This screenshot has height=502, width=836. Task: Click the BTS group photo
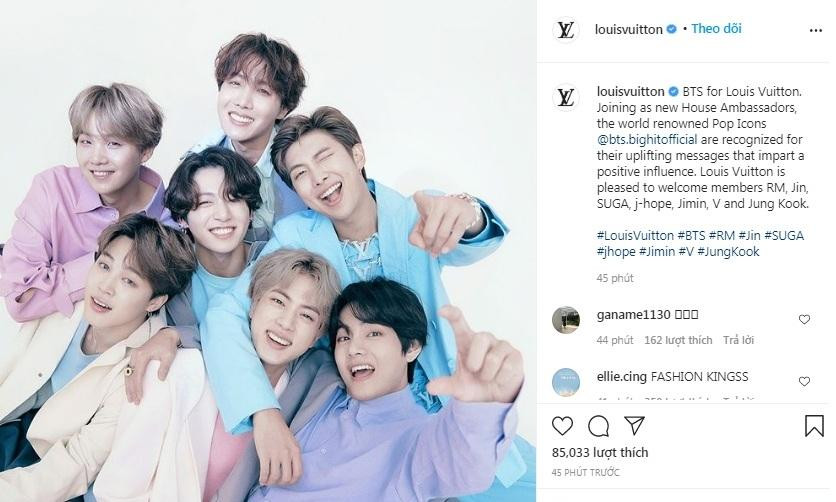point(268,251)
